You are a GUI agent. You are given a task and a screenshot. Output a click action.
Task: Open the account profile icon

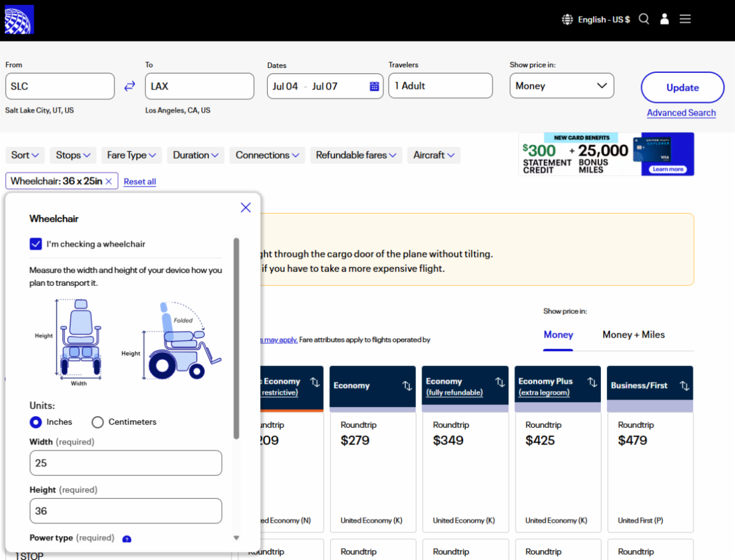665,19
